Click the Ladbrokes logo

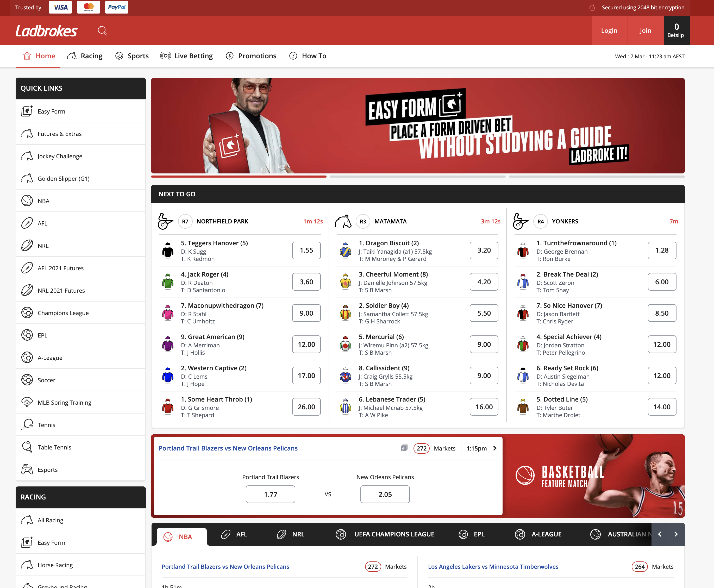[46, 31]
